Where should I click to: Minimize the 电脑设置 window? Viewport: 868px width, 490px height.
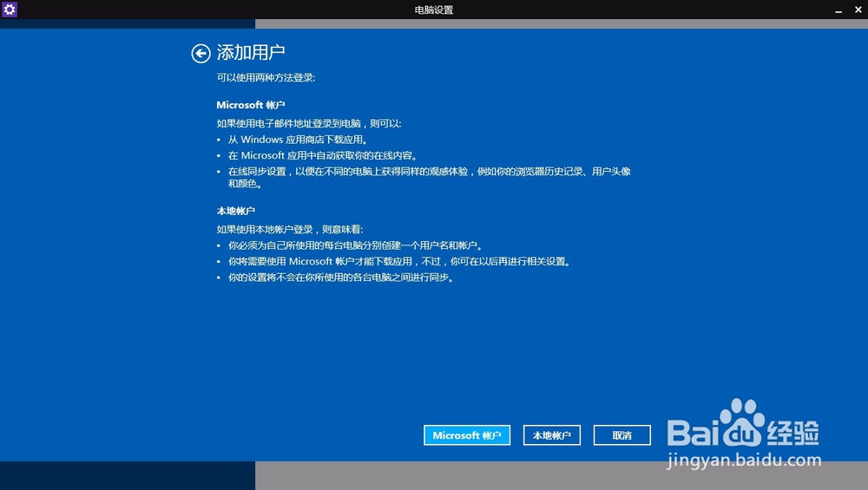pyautogui.click(x=838, y=10)
